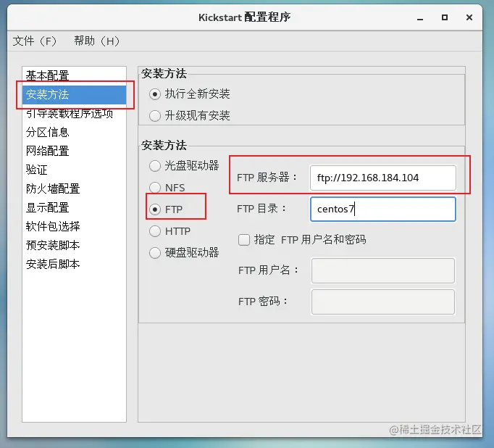Click the FTP 密码 input field
This screenshot has height=448, width=494.
(382, 302)
